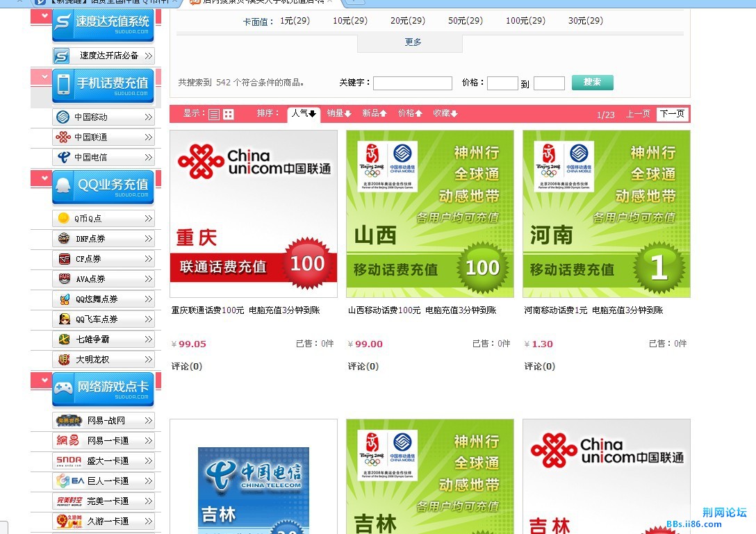
Task: Filter by card value 100元(29)
Action: pyautogui.click(x=525, y=21)
